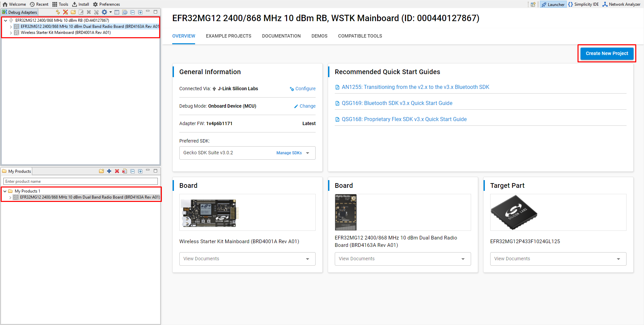This screenshot has height=325, width=644.
Task: Click the Create New Project button
Action: pos(607,53)
